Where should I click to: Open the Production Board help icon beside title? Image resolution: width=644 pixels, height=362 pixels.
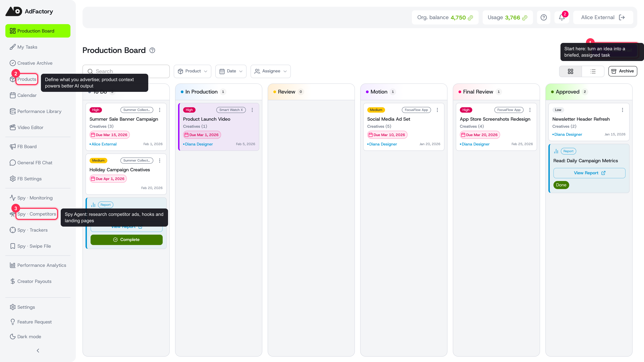152,50
